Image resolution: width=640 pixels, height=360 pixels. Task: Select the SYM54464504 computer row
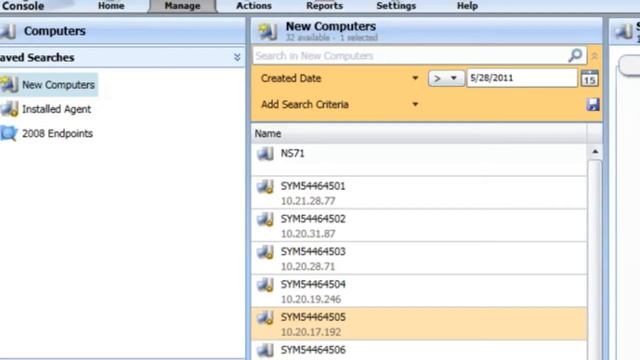[419, 291]
